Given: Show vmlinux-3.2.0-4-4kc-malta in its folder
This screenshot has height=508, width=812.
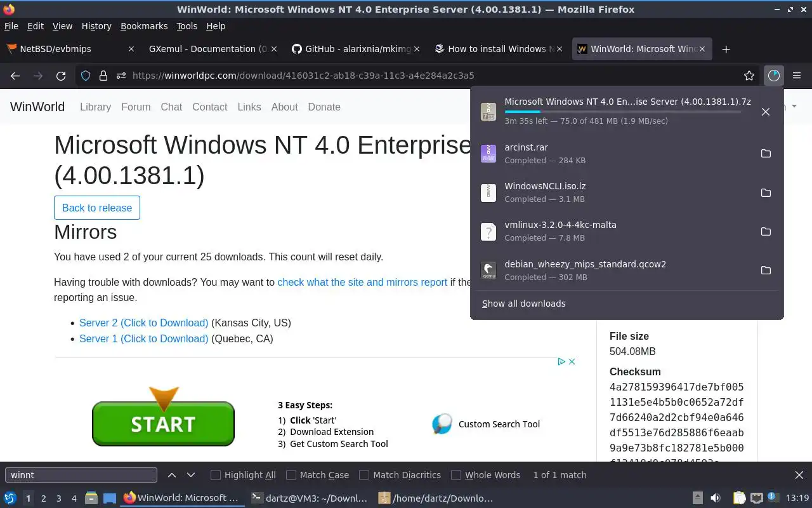Looking at the screenshot, I should (x=766, y=231).
